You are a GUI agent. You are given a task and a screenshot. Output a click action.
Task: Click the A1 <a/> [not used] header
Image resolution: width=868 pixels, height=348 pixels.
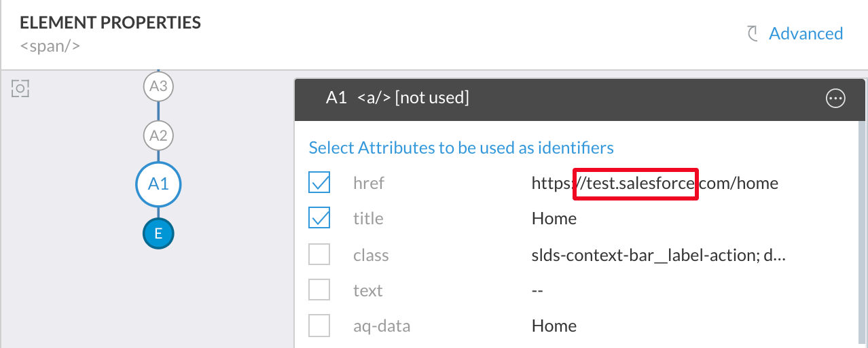click(x=397, y=98)
